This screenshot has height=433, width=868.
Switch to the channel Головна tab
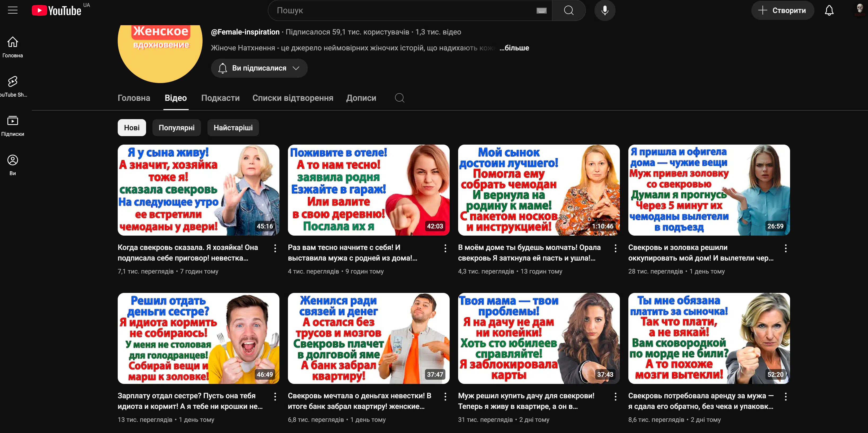point(134,98)
